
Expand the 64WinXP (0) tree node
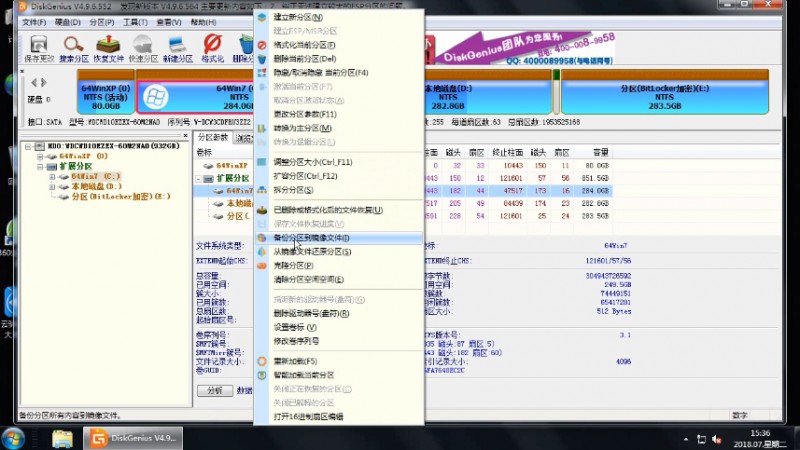click(x=40, y=156)
